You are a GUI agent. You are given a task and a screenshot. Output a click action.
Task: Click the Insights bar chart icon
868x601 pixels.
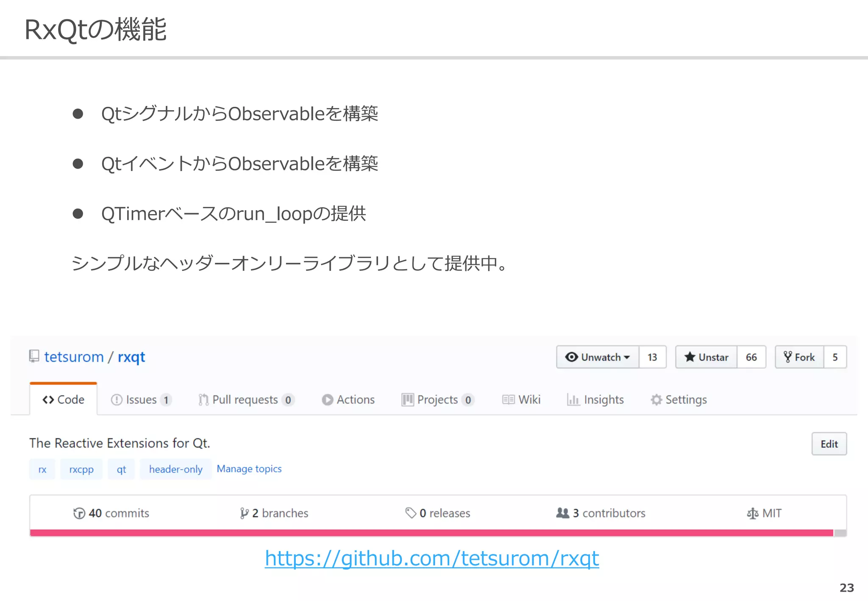pos(573,400)
